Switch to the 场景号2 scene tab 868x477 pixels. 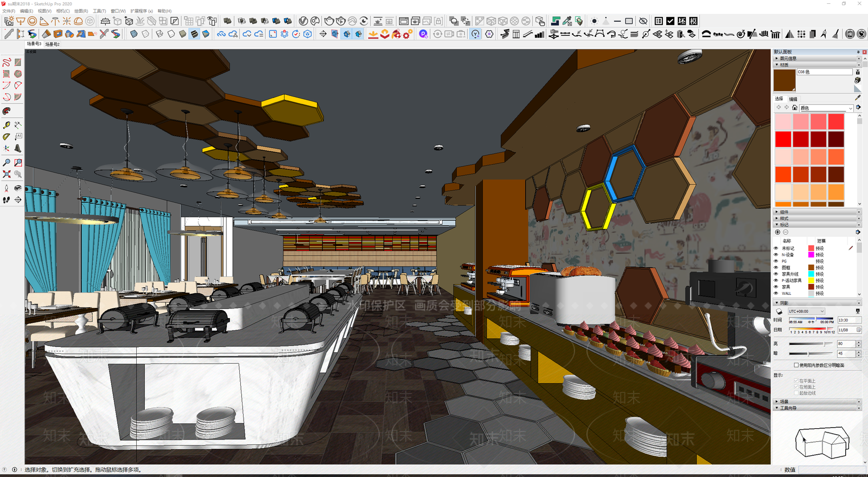(x=52, y=44)
